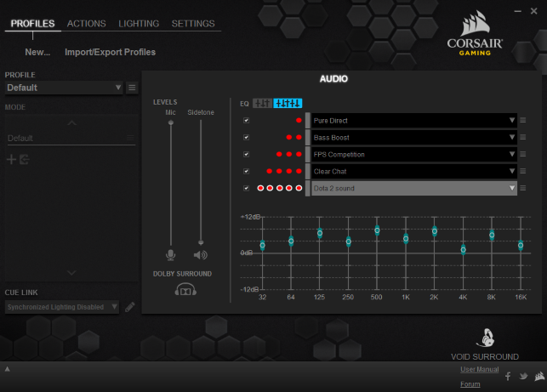547x392 pixels.
Task: Open the Corsair Twitter page icon
Action: tap(523, 376)
